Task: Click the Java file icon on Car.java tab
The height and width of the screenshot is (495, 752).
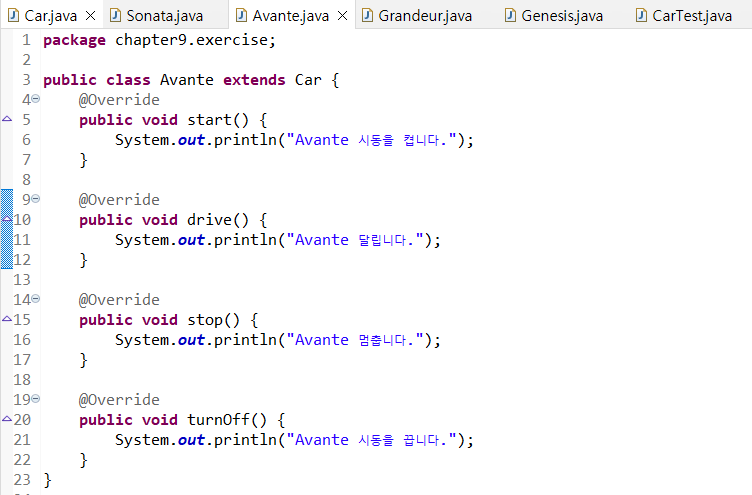Action: pyautogui.click(x=14, y=16)
